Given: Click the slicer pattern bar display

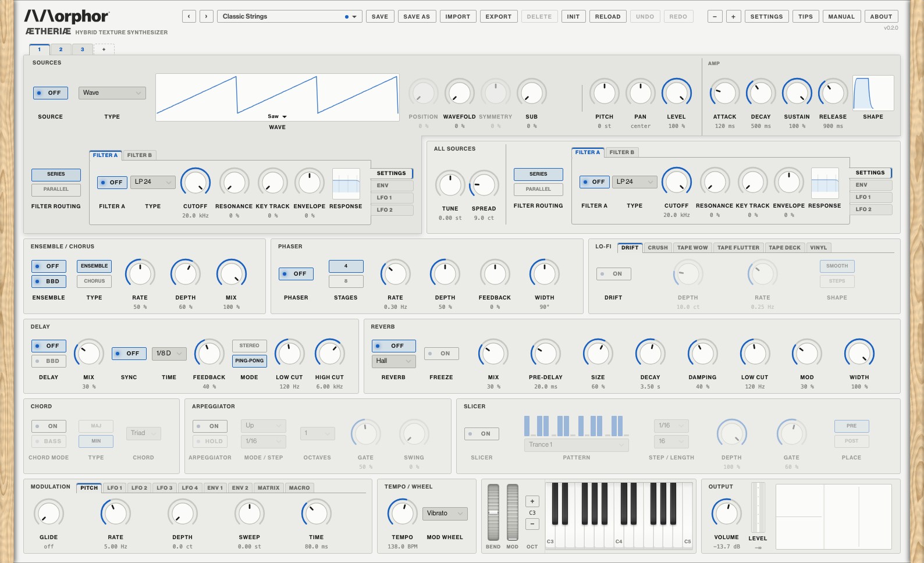Looking at the screenshot, I should 576,426.
